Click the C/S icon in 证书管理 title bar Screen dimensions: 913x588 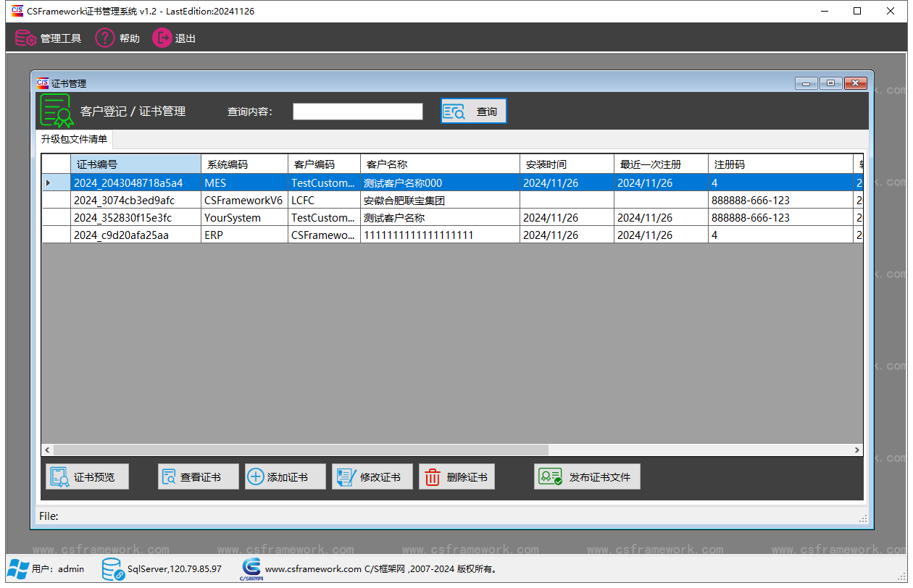coord(43,83)
